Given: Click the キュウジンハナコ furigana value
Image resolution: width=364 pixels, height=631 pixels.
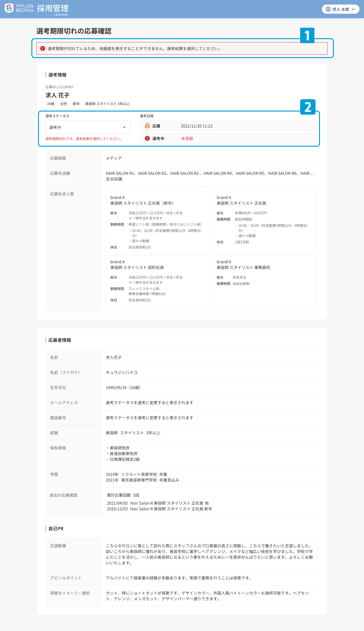Looking at the screenshot, I should 122,372.
